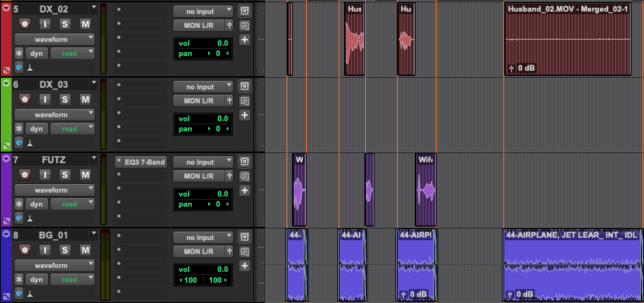This screenshot has width=644, height=303.
Task: Open DX_02 track view selector 'waveform'
Action: click(54, 40)
